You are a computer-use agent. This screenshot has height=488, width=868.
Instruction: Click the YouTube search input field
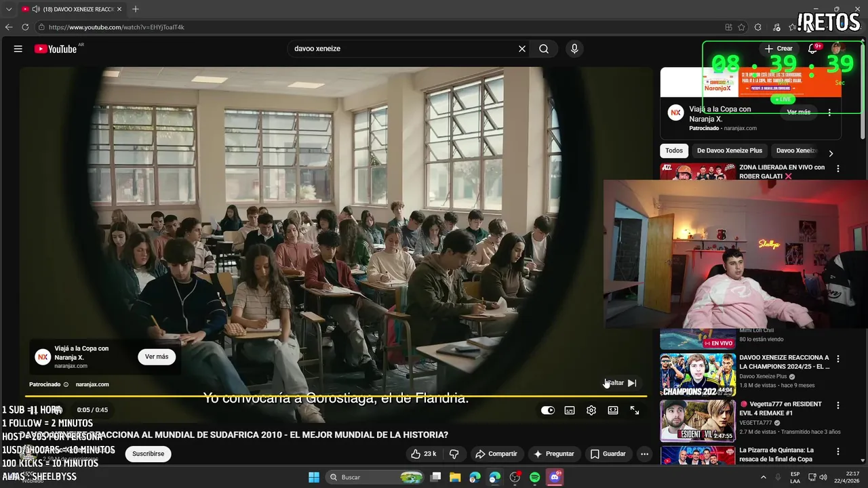coord(403,49)
